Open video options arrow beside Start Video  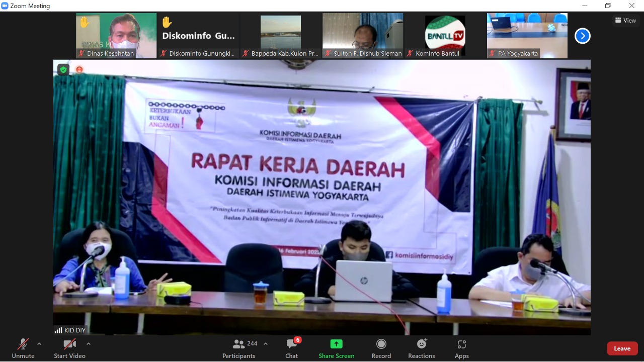[x=89, y=344]
